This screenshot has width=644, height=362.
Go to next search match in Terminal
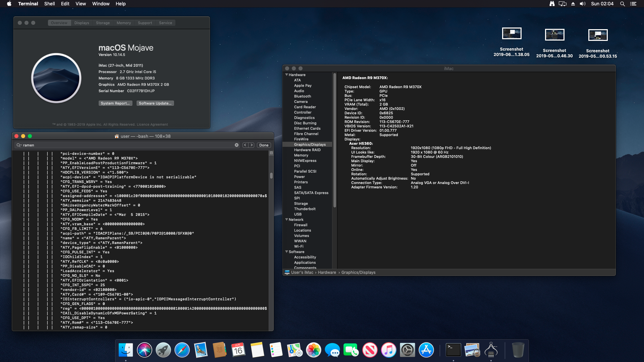point(252,145)
